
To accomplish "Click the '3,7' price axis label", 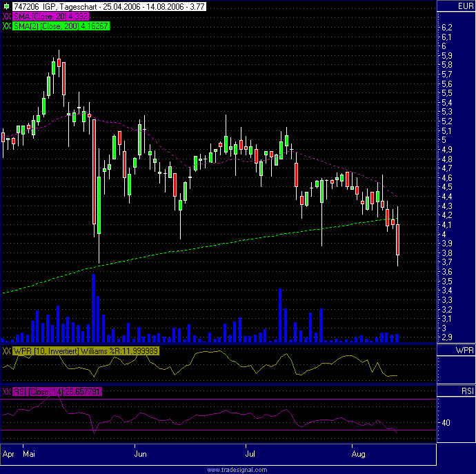I will [x=447, y=261].
